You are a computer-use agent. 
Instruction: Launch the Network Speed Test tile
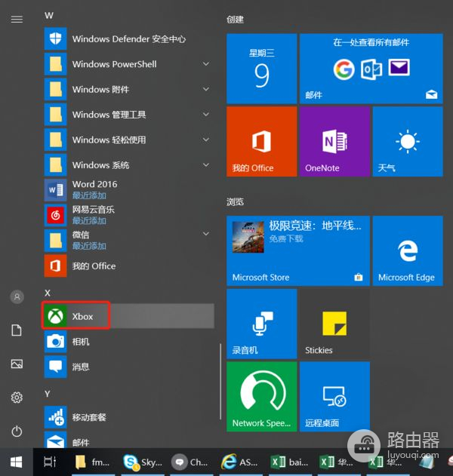261,396
